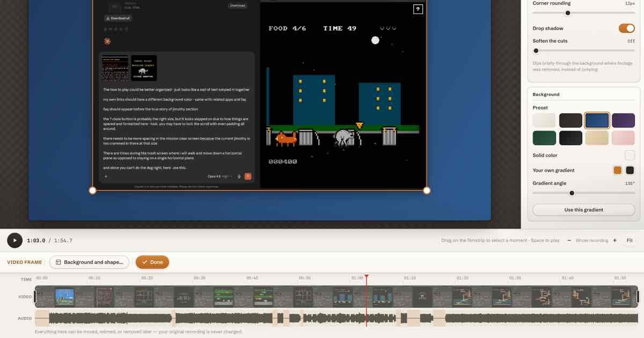Click the audio waveform under the 00:20 mark

coord(147,318)
